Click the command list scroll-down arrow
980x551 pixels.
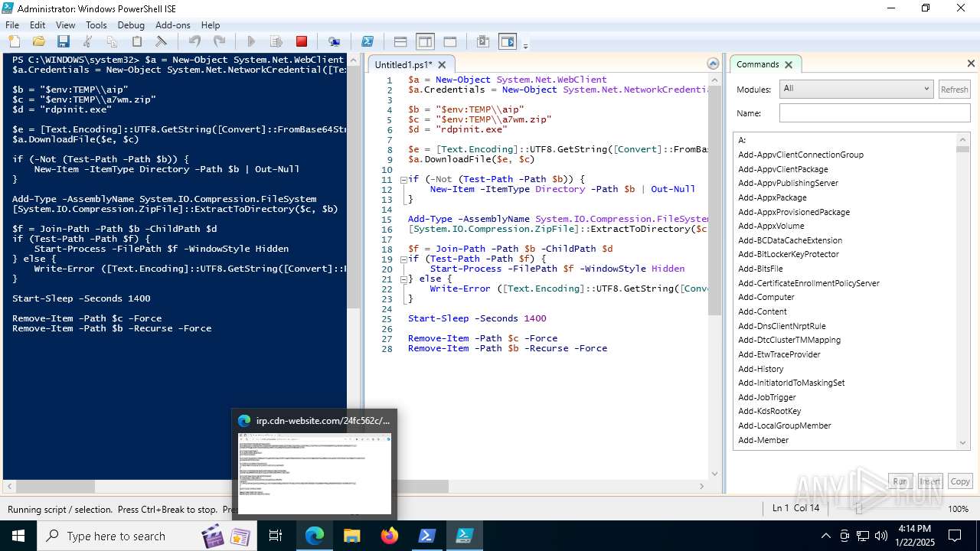click(962, 442)
